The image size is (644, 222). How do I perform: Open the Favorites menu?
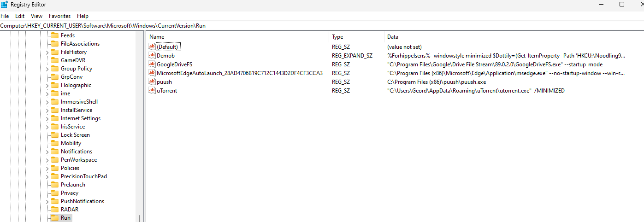click(x=60, y=16)
